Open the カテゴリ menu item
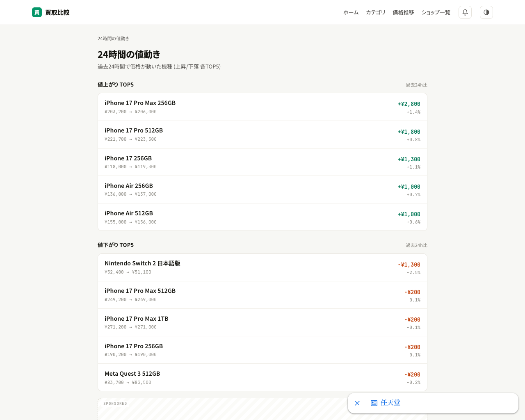Viewport: 525px width, 420px height. pyautogui.click(x=376, y=12)
